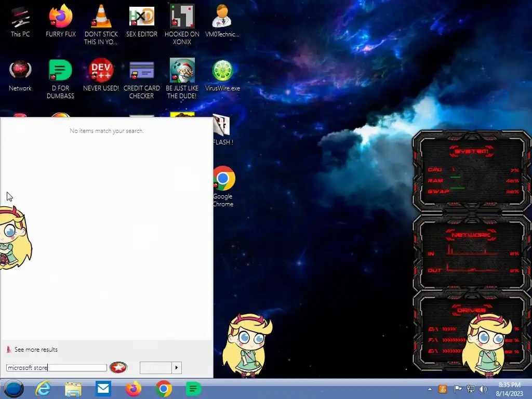
Task: Open the volume speaker tray icon
Action: (x=483, y=389)
